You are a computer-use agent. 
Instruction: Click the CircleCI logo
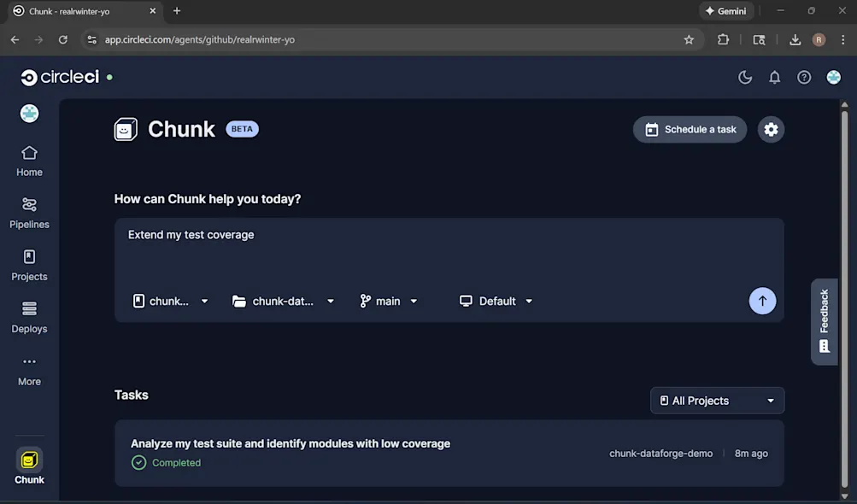pyautogui.click(x=60, y=76)
